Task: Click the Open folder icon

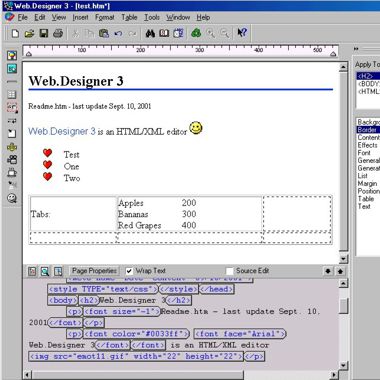Action: (29, 33)
